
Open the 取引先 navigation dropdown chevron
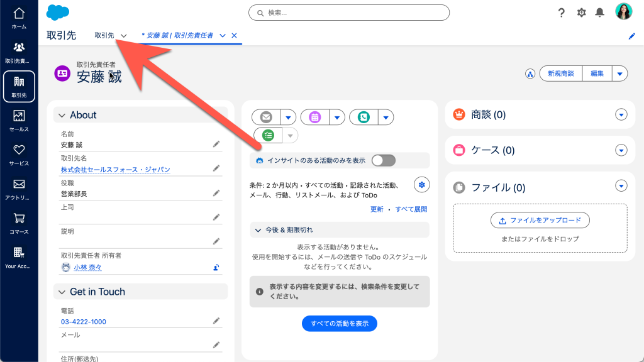[x=124, y=36]
